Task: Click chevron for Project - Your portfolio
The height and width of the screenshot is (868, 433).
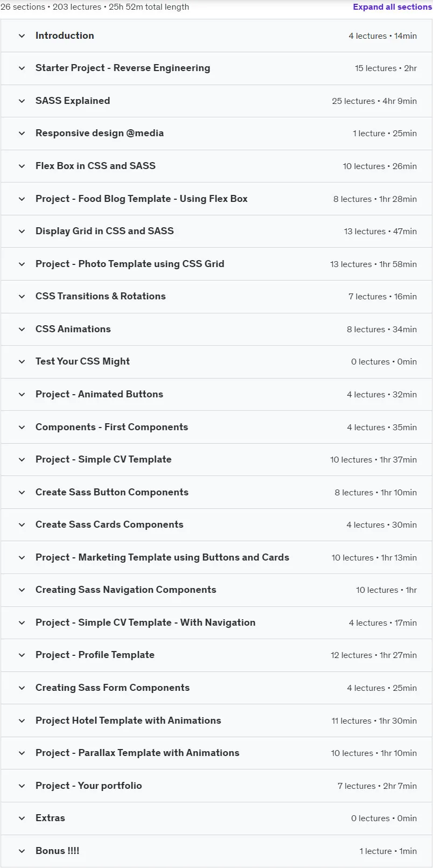Action: tap(22, 786)
